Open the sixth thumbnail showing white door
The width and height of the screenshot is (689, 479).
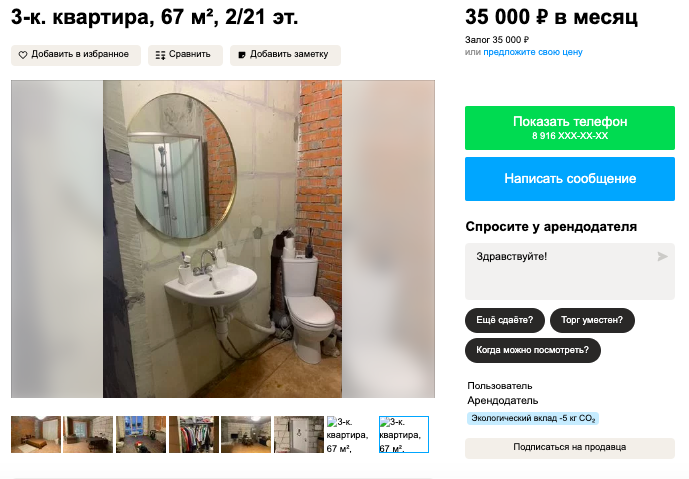tap(299, 435)
